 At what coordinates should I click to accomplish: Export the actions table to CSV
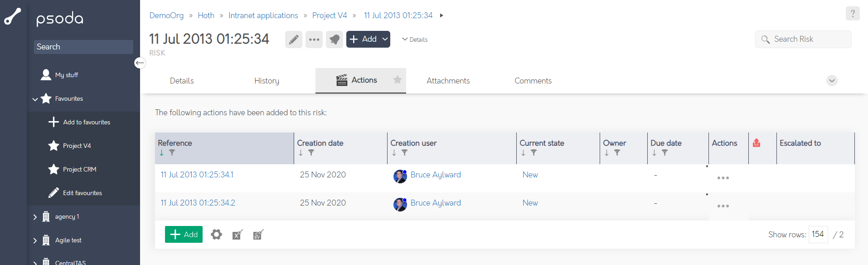pyautogui.click(x=258, y=235)
